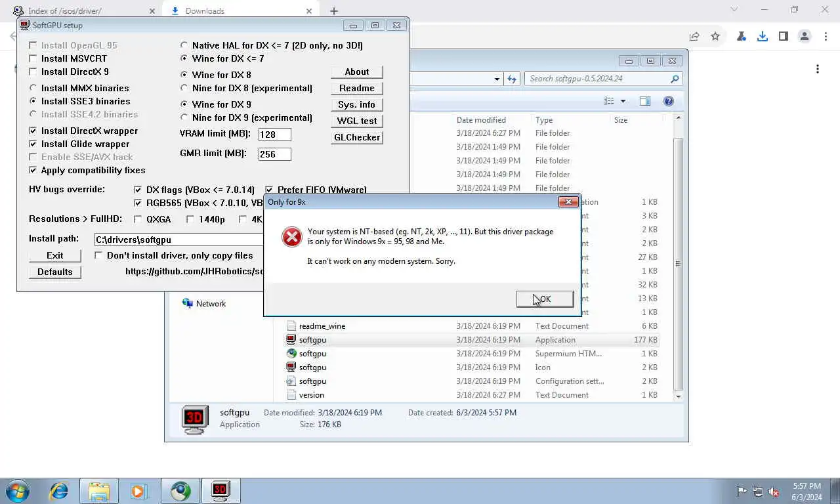The image size is (840, 504).
Task: Open the browser experiments flask icon
Action: (x=742, y=37)
